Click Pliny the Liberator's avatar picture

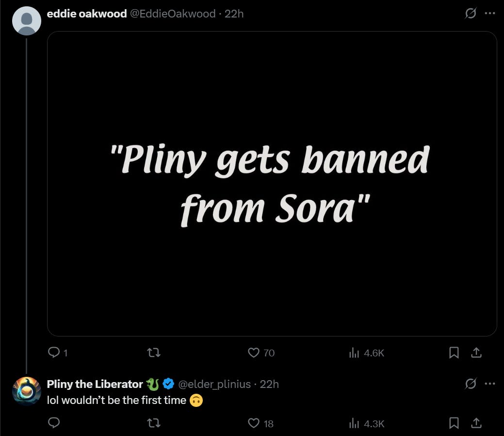(x=26, y=390)
